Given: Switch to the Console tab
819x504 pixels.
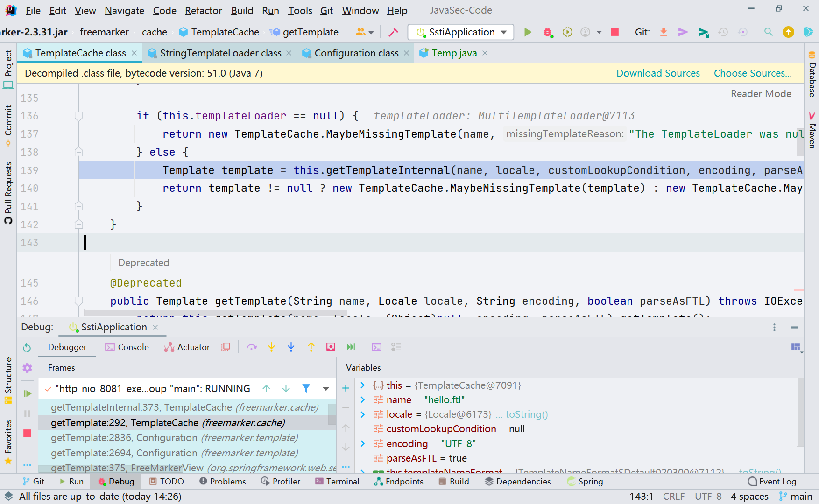Looking at the screenshot, I should point(134,347).
